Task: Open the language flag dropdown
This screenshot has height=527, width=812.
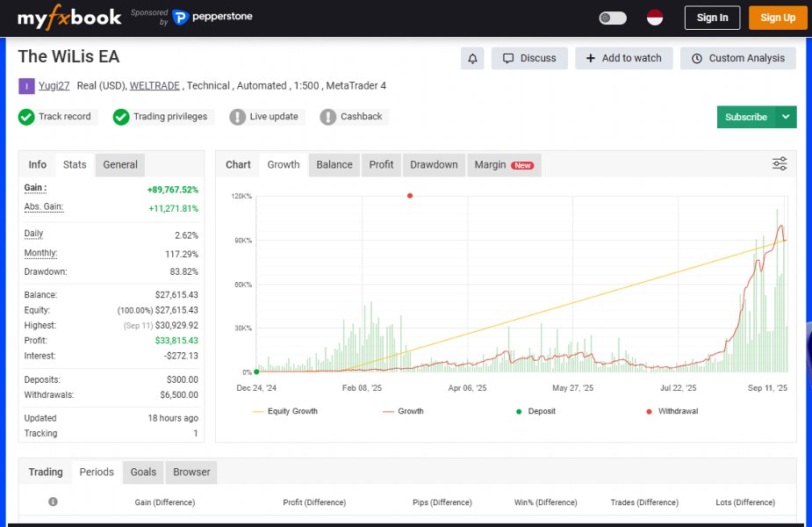Action: coord(655,17)
